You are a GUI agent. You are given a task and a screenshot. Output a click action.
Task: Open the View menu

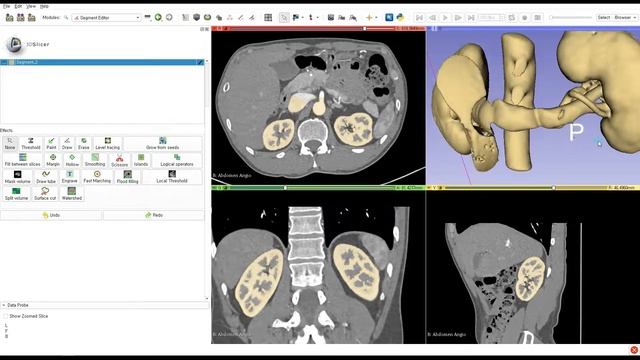click(x=31, y=6)
